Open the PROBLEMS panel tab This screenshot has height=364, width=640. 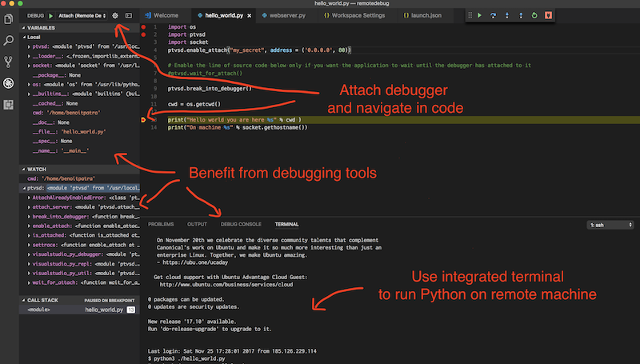[x=161, y=225]
